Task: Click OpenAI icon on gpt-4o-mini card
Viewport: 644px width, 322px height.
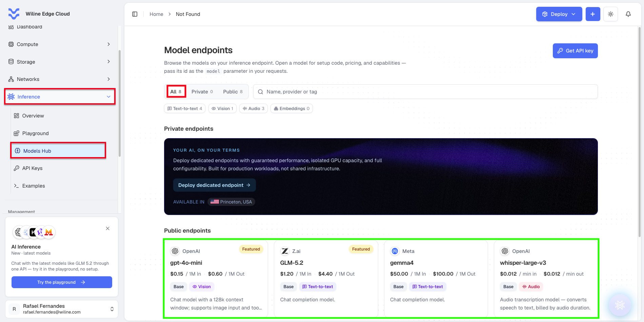Action: click(175, 251)
